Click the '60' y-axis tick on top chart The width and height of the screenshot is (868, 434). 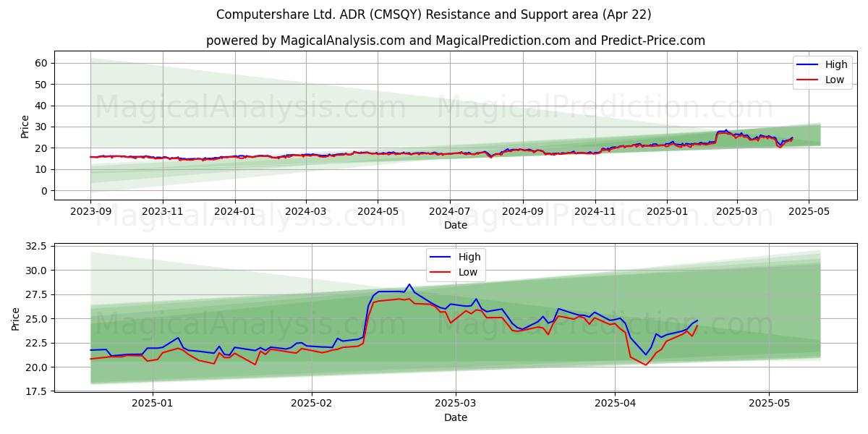pyautogui.click(x=41, y=63)
